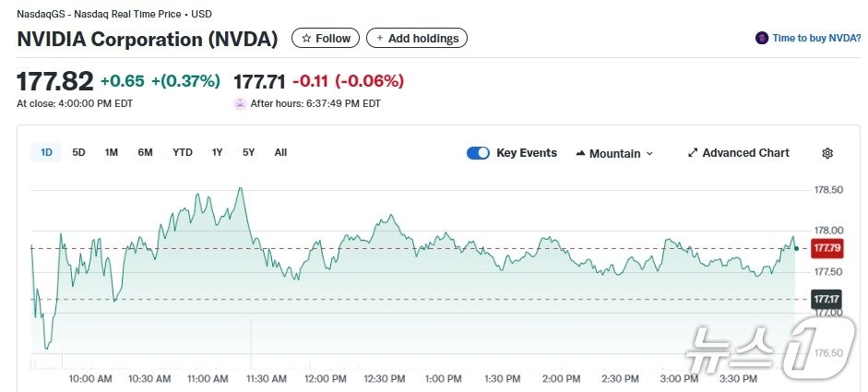This screenshot has width=868, height=392.
Task: Click the purple Time to buy icon
Action: pos(762,39)
